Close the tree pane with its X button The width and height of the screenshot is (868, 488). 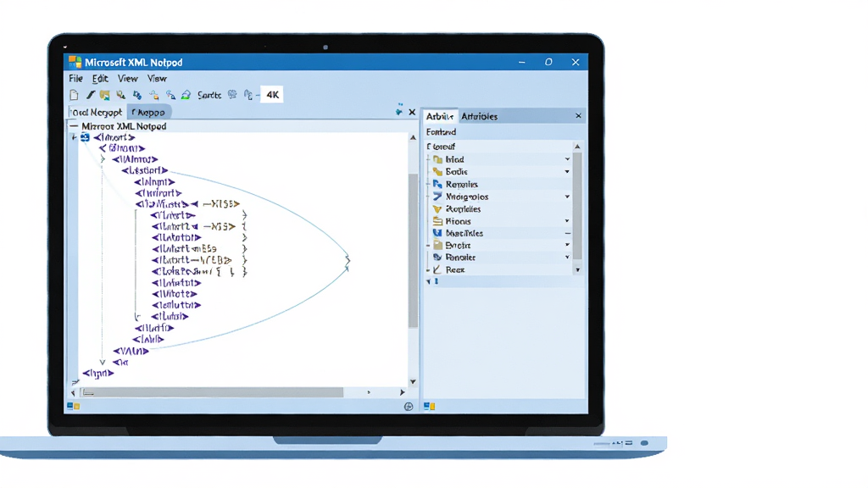(x=412, y=113)
